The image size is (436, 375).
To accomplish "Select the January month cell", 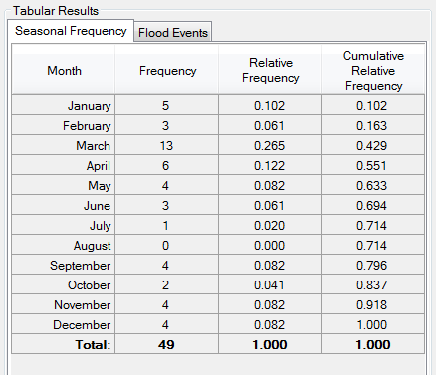I will click(63, 105).
